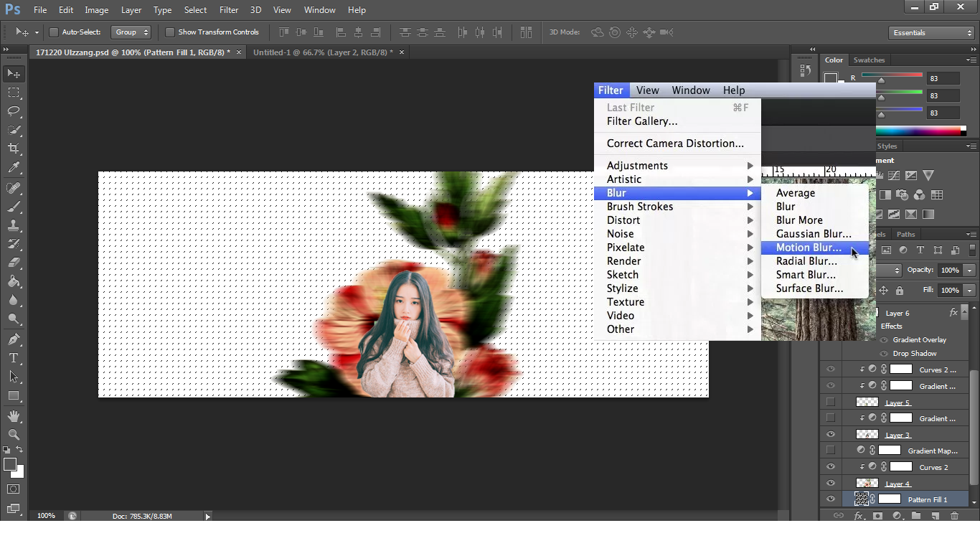Open Filter Gallery menu entry
This screenshot has width=980, height=551.
(642, 121)
